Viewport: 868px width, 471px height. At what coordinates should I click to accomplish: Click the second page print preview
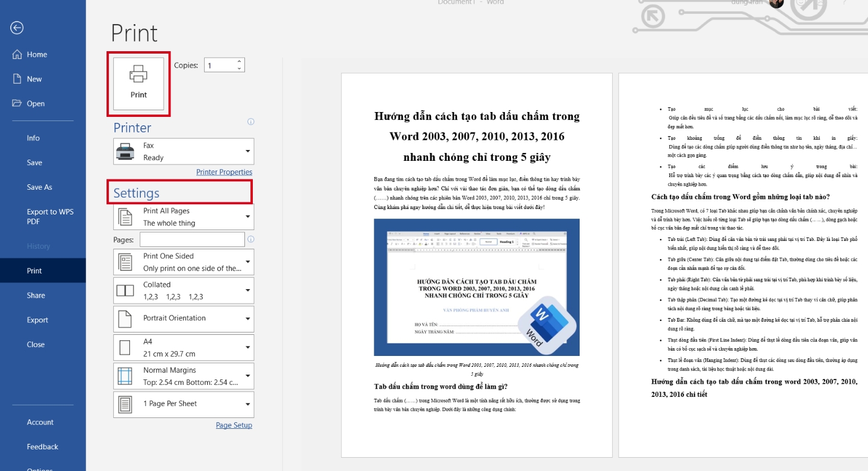click(x=743, y=265)
